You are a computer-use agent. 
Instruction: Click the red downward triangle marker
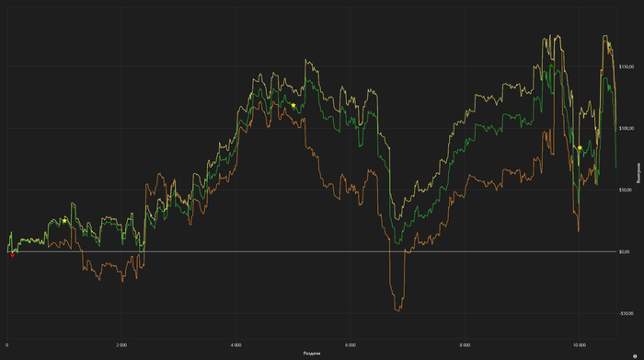click(x=12, y=256)
